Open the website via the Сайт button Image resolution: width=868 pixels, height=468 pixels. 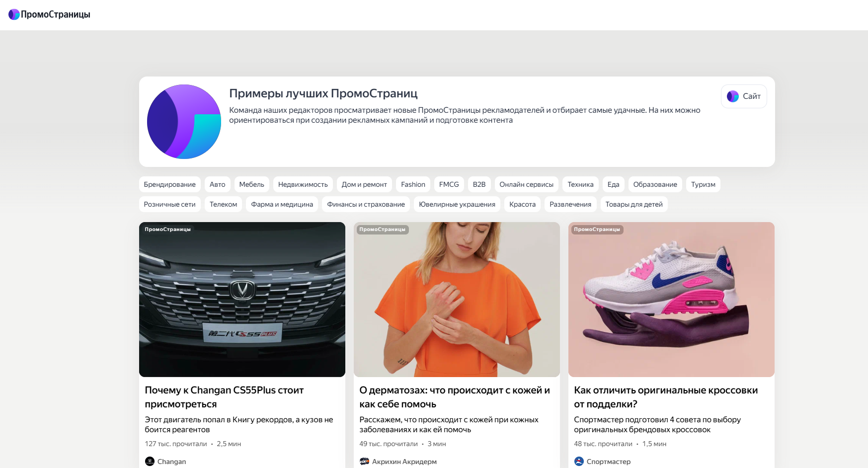click(743, 96)
